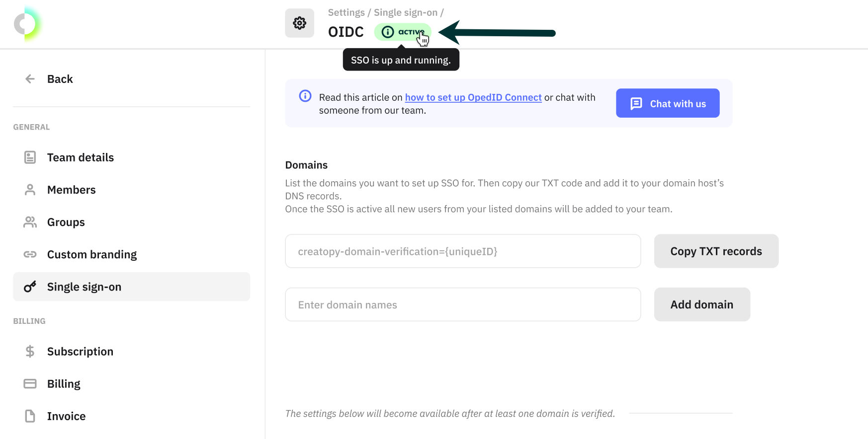Click the Invoice file icon
The height and width of the screenshot is (439, 868).
click(30, 416)
